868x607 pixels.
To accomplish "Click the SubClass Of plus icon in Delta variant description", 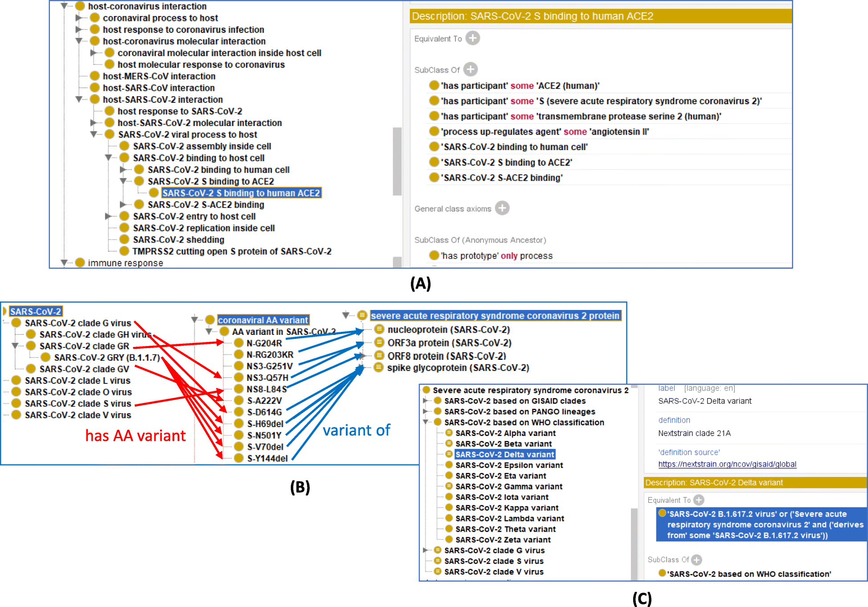I will [x=696, y=560].
